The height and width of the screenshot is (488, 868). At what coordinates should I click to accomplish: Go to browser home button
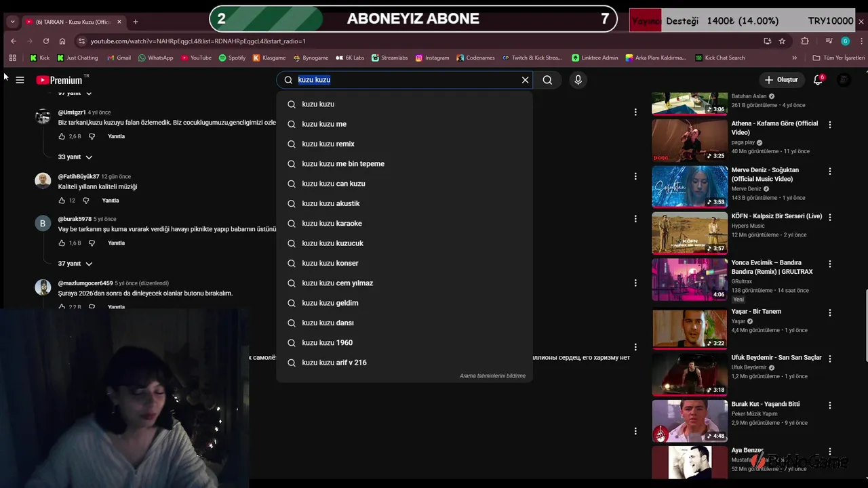point(62,41)
